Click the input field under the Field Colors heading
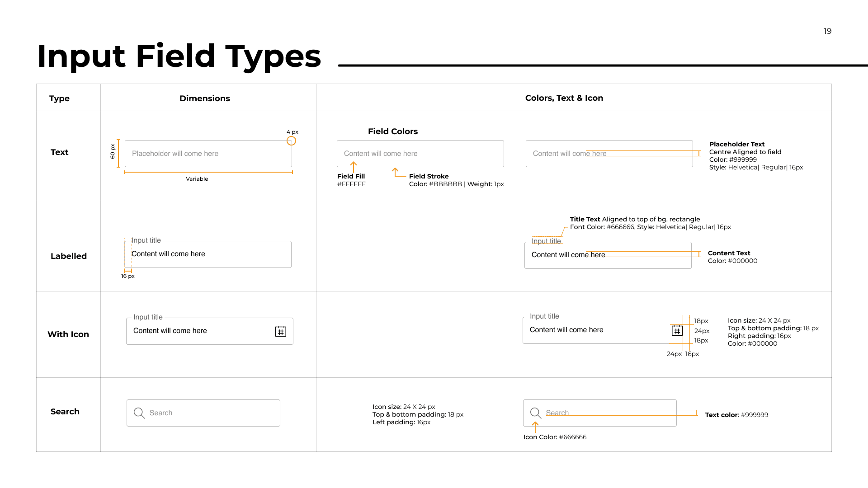This screenshot has height=488, width=868. coord(420,154)
